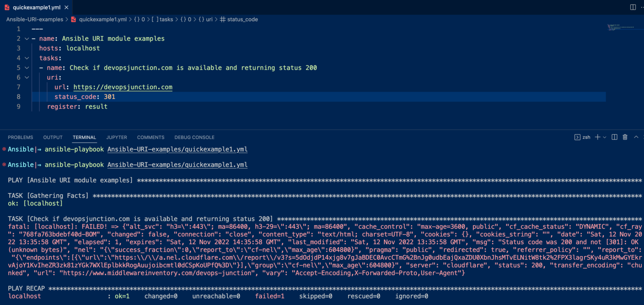Click the YAML icon next to quickexample1.yml breadcrumb
The width and height of the screenshot is (644, 305).
[73, 19]
